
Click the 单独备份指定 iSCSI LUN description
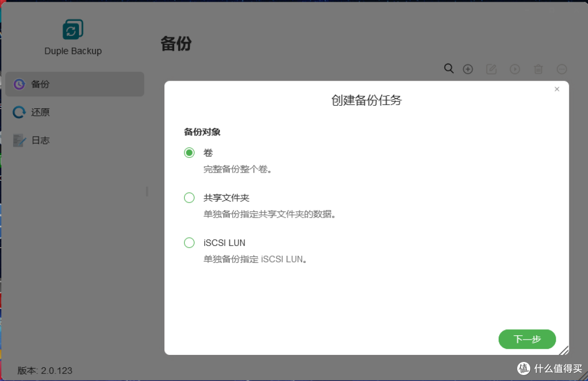[x=255, y=259]
